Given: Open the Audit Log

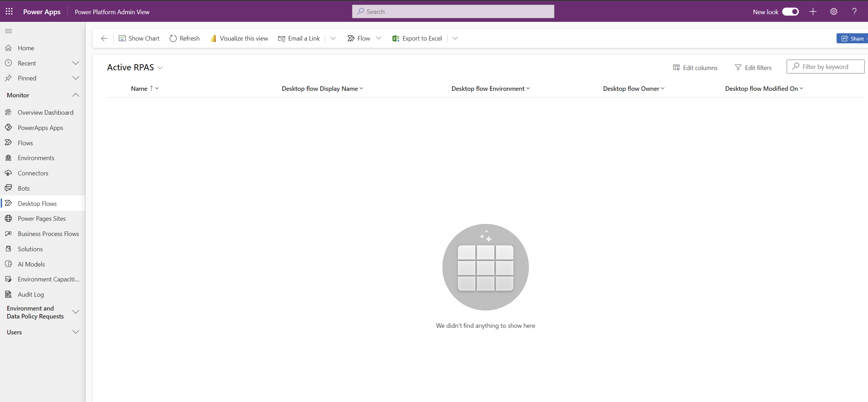Looking at the screenshot, I should (30, 294).
